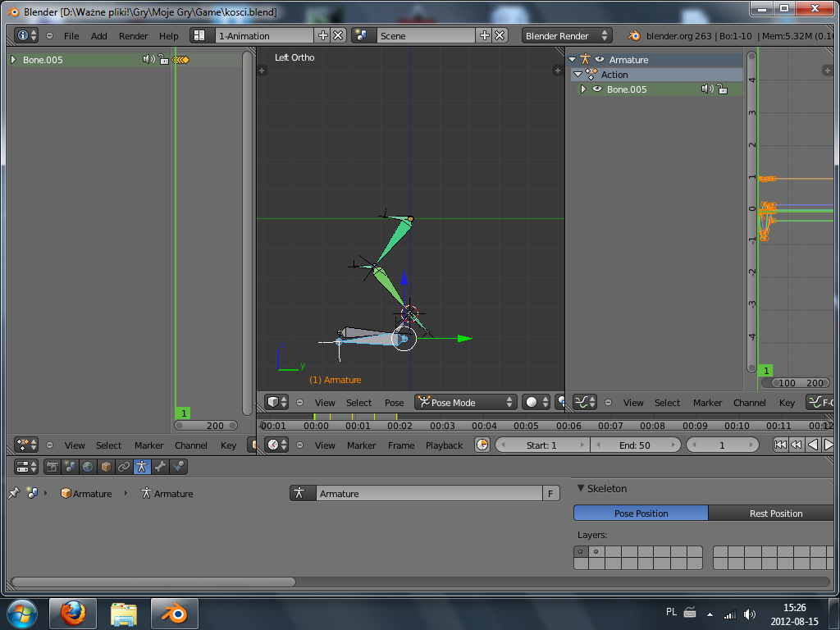Image resolution: width=840 pixels, height=630 pixels.
Task: Collapse the Skeleton panel
Action: [581, 488]
